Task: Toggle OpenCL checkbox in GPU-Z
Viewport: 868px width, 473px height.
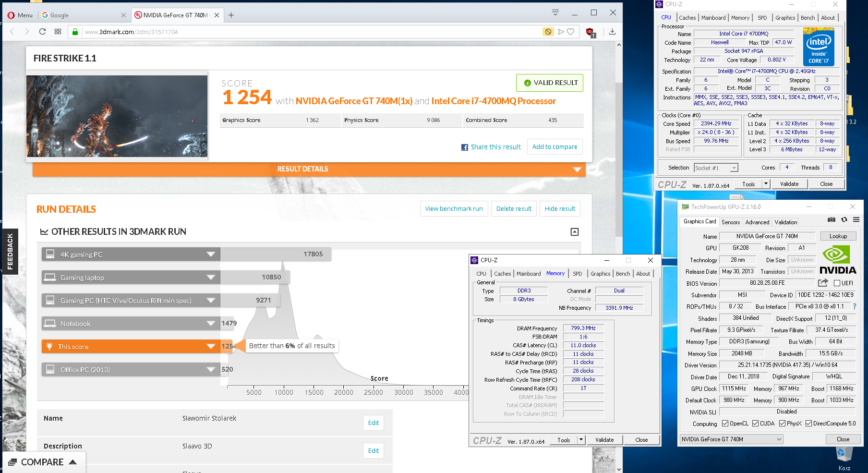Action: pyautogui.click(x=725, y=424)
